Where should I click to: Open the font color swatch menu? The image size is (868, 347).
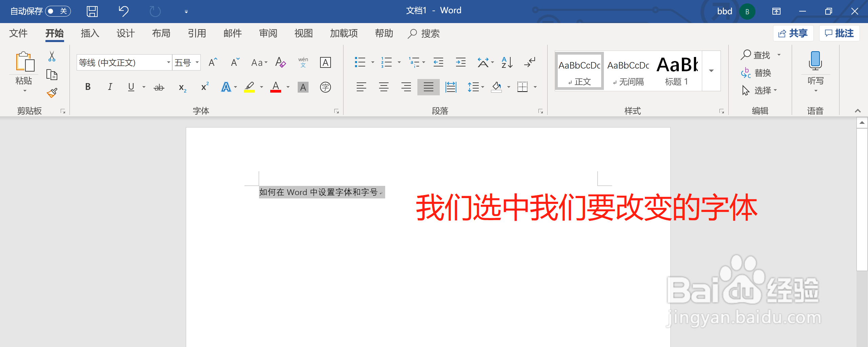tap(288, 87)
